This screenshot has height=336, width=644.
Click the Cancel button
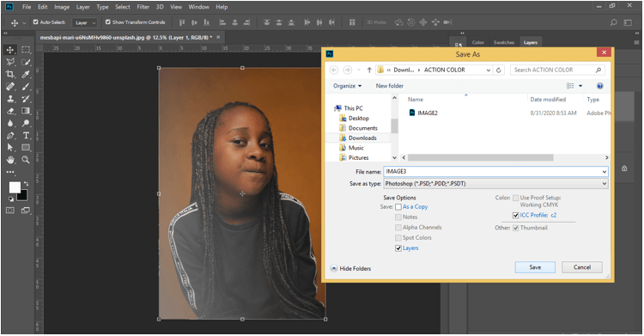tap(582, 267)
